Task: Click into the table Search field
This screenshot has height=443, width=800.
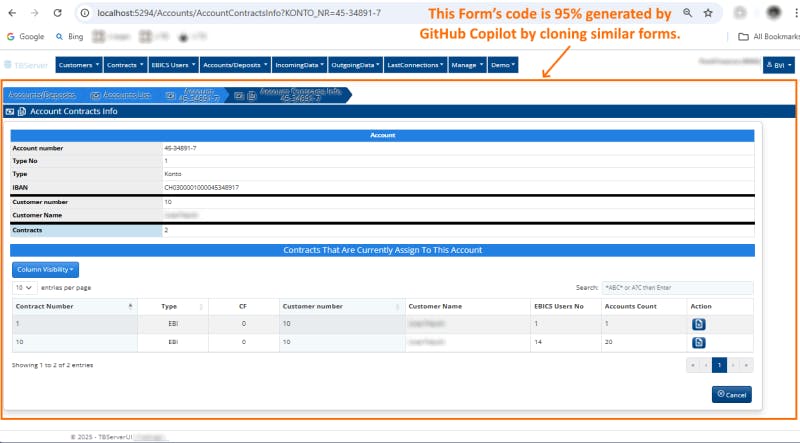Action: pos(677,287)
